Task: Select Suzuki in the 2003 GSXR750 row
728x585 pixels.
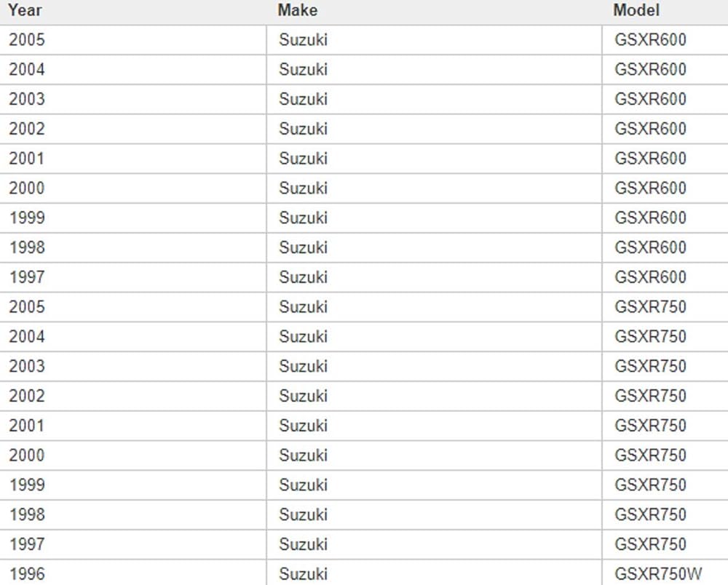Action: coord(303,367)
